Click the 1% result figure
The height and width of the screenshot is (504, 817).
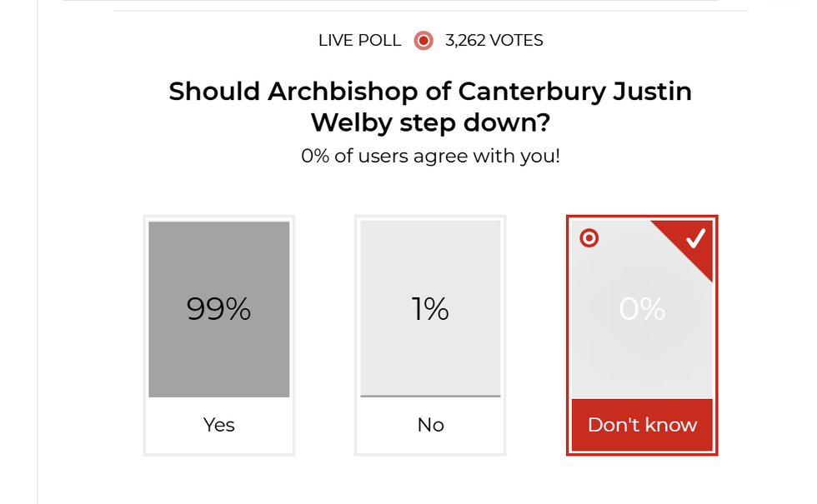430,310
